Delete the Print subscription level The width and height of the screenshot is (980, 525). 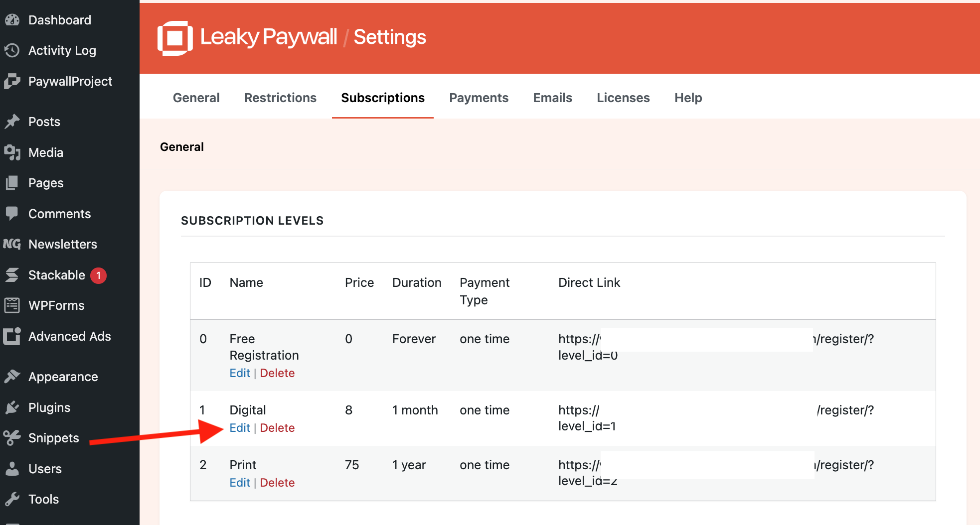pyautogui.click(x=277, y=483)
